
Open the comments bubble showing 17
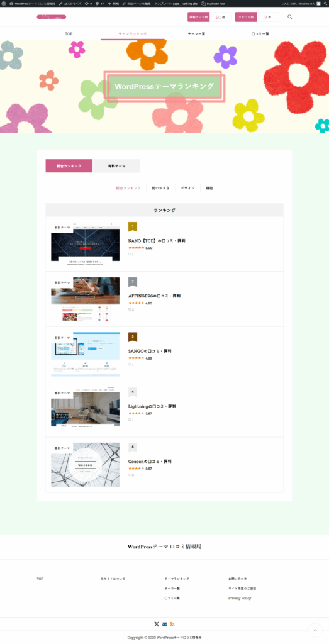[99, 3]
